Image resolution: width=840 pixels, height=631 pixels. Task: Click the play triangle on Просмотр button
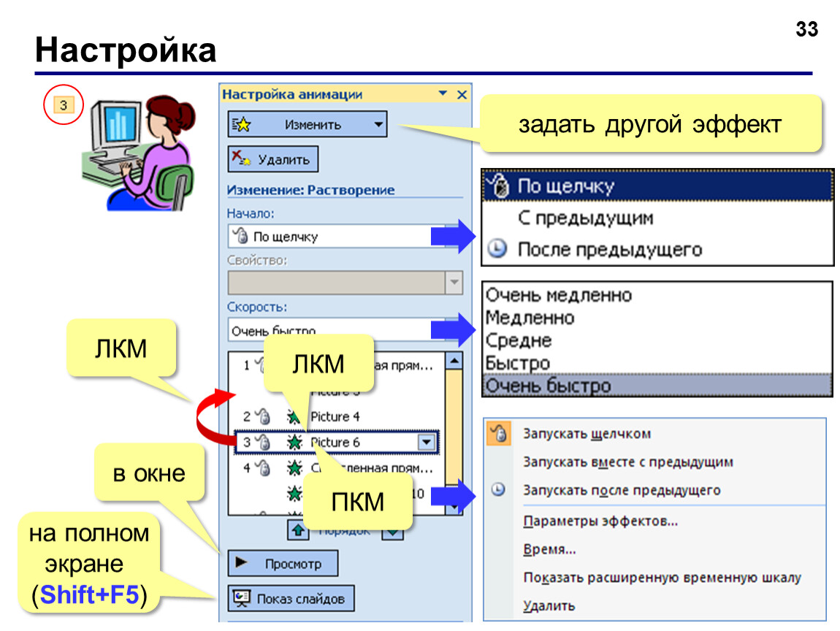[242, 562]
